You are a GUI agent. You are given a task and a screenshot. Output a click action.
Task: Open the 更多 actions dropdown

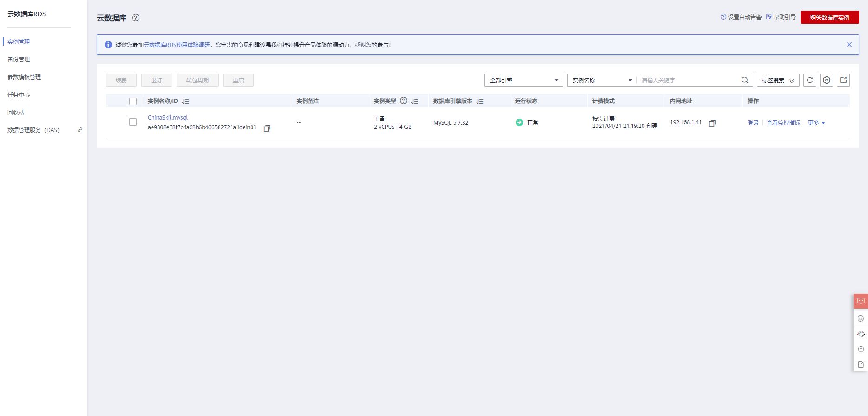click(816, 123)
